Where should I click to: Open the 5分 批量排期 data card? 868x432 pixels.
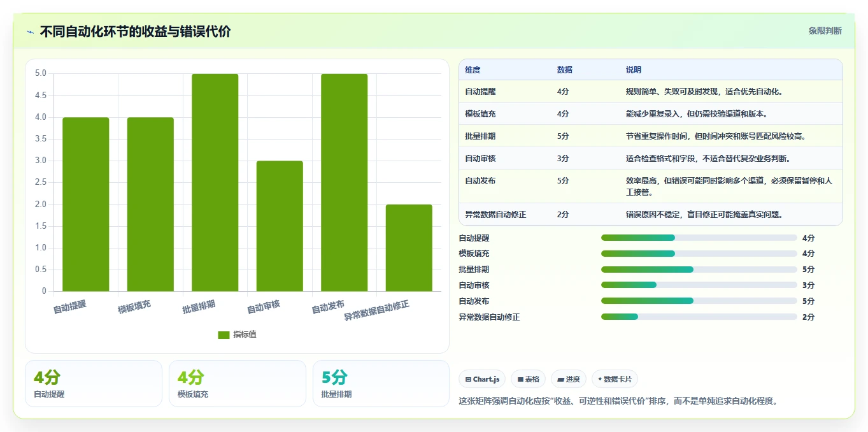[381, 384]
